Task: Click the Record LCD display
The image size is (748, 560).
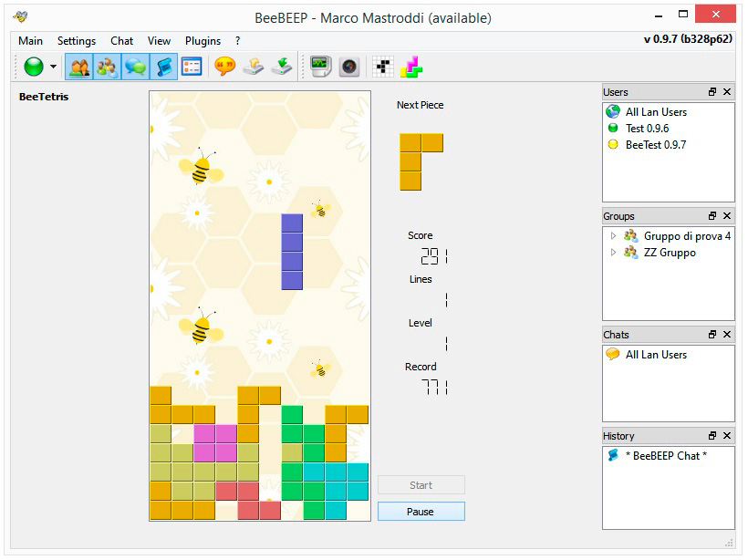Action: coord(434,387)
